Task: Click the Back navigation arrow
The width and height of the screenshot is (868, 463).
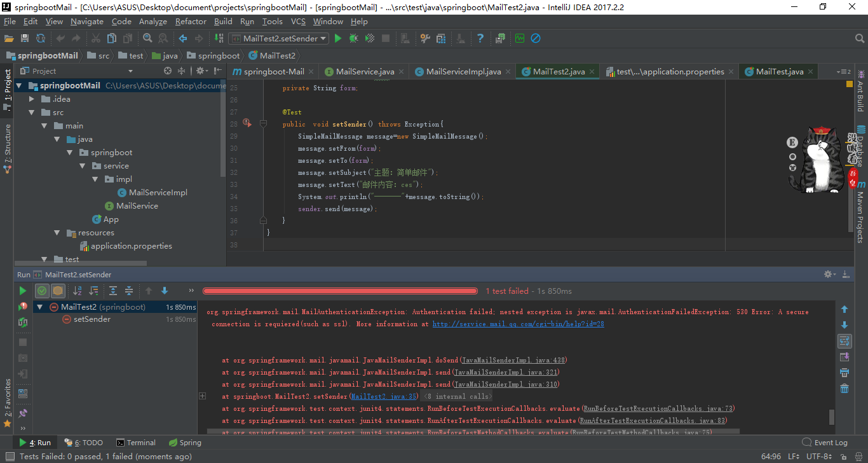Action: tap(183, 38)
